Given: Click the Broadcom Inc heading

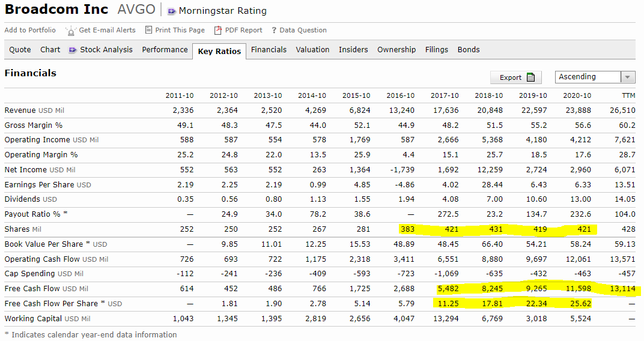Looking at the screenshot, I should (x=56, y=9).
